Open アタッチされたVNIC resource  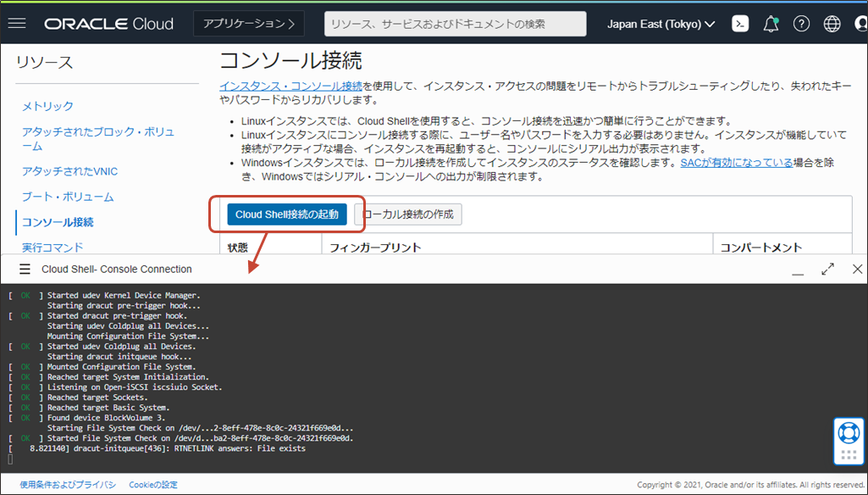pos(69,171)
